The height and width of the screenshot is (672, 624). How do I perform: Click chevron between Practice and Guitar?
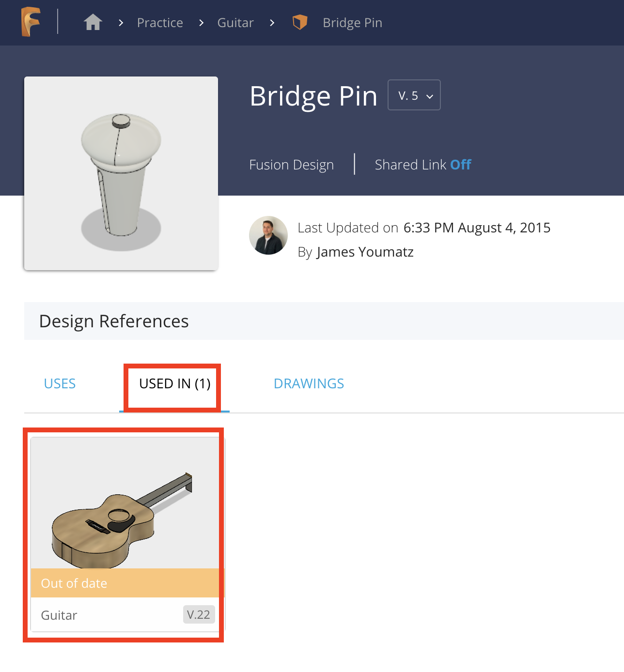coord(201,23)
